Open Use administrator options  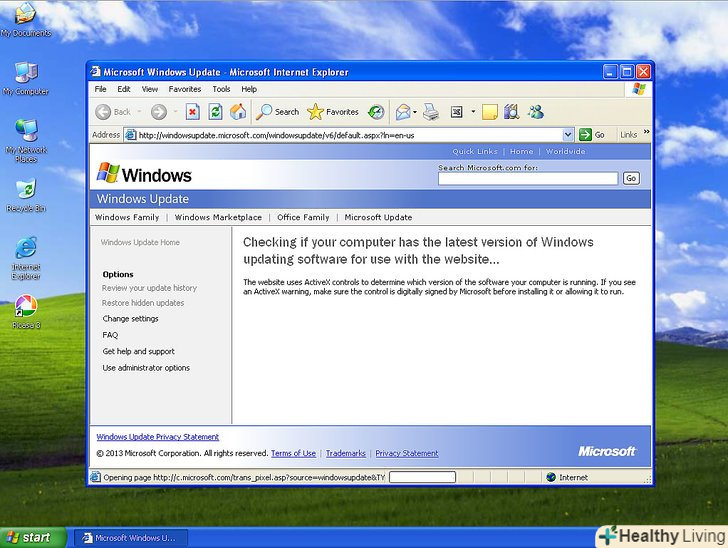(x=146, y=368)
